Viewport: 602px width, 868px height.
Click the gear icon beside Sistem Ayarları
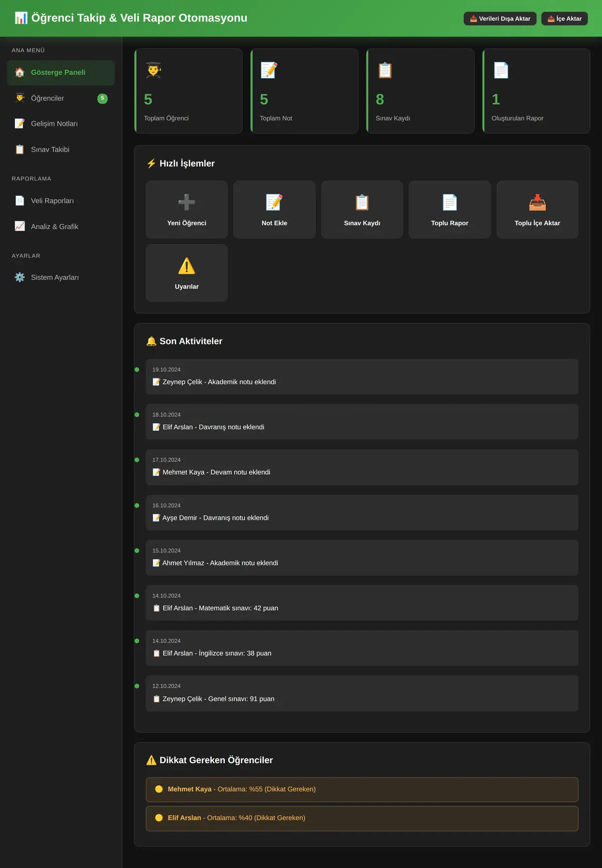click(20, 277)
